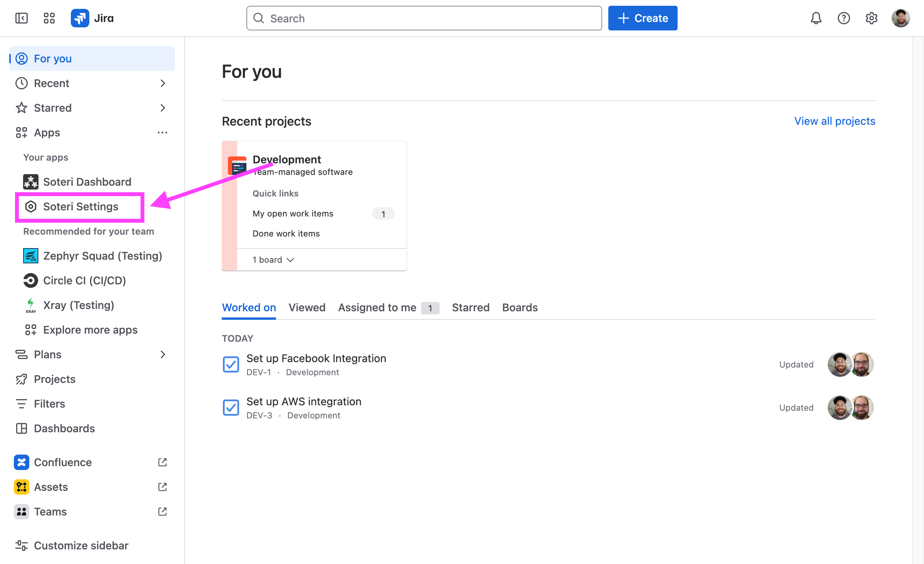This screenshot has width=924, height=564.
Task: Expand the Starred sidebar chevron
Action: (x=162, y=108)
